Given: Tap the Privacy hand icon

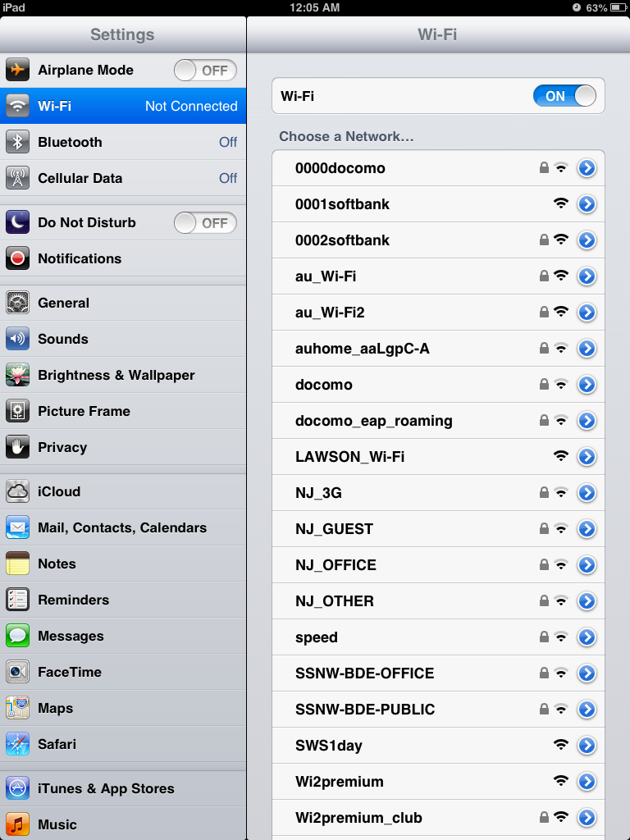Looking at the screenshot, I should (x=18, y=447).
